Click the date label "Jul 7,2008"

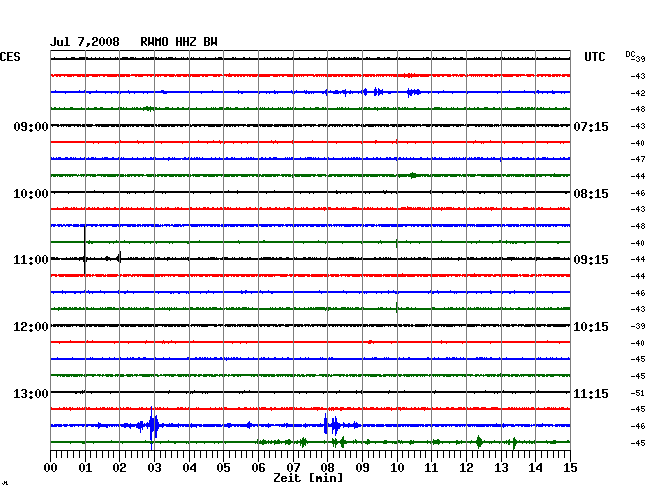click(85, 42)
